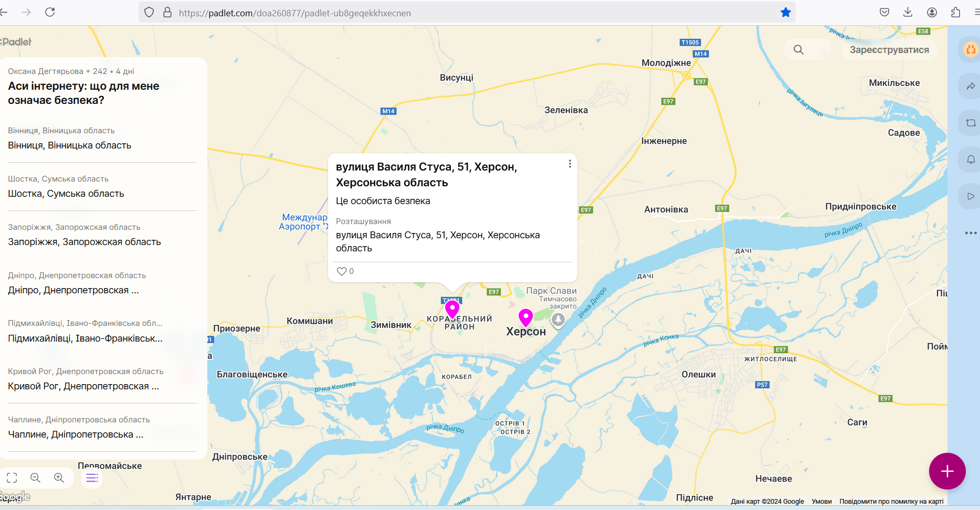
Task: Open the more options ellipsis in right sidebar
Action: [x=971, y=233]
